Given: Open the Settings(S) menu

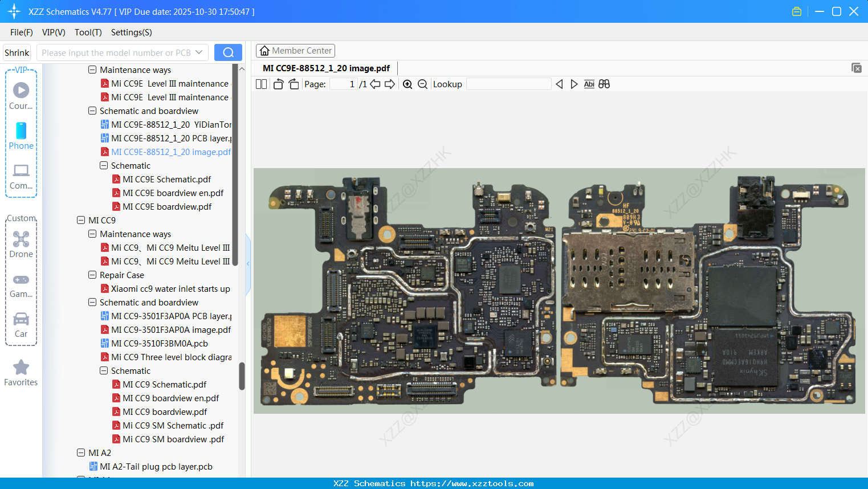Looking at the screenshot, I should point(131,32).
